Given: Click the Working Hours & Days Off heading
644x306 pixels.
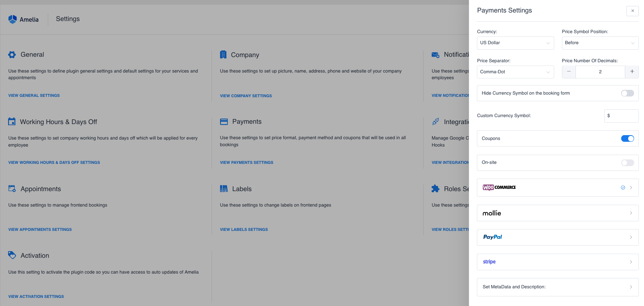Looking at the screenshot, I should tap(59, 122).
